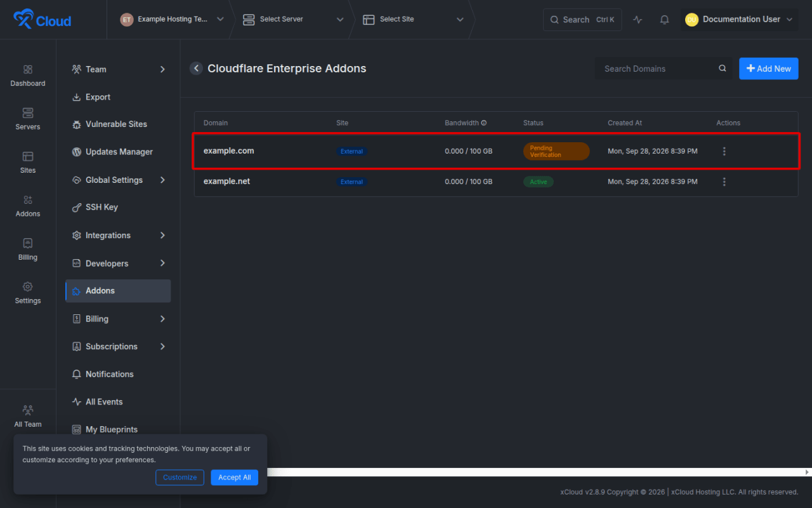The height and width of the screenshot is (508, 812).
Task: Expand the Global Settings chevron
Action: click(162, 180)
